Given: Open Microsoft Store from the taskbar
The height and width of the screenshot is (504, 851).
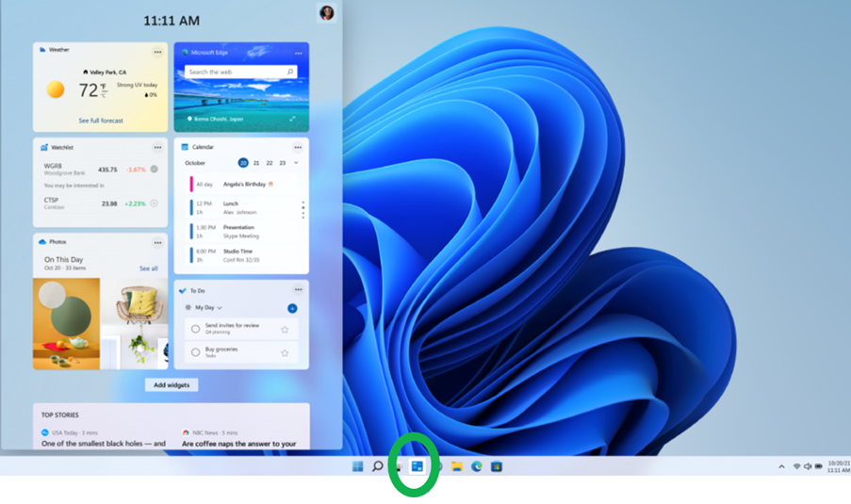Looking at the screenshot, I should 496,466.
